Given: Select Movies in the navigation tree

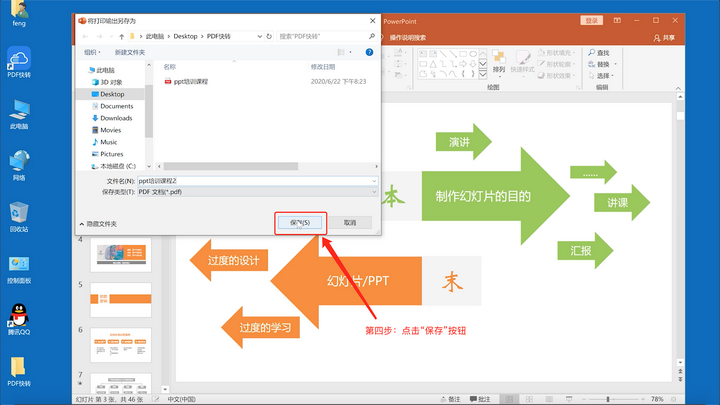Looking at the screenshot, I should (107, 130).
